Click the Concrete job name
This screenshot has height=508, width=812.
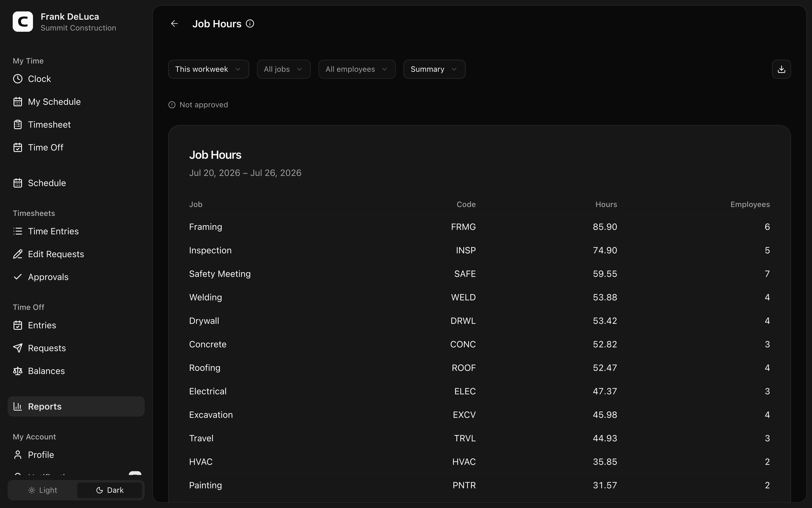click(208, 345)
